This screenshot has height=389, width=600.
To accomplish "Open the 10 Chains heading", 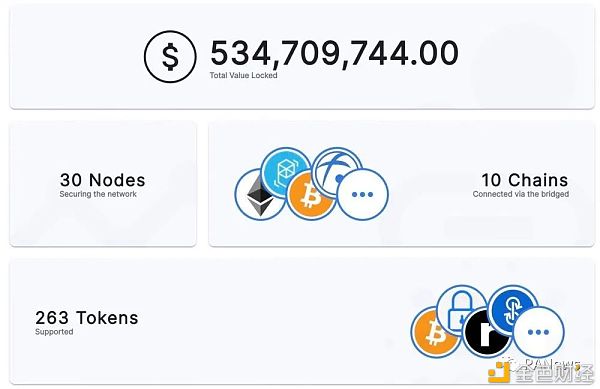I will [525, 180].
